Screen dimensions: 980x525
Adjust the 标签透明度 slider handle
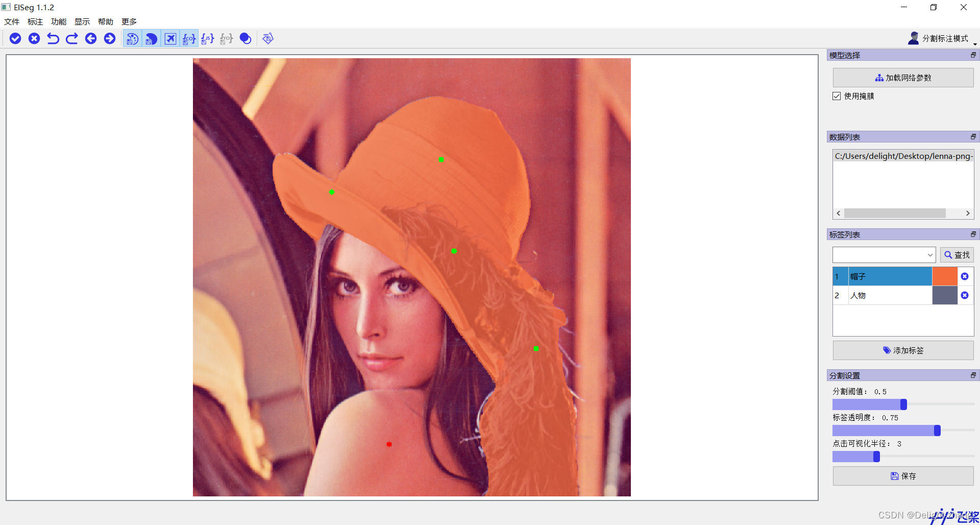pos(937,431)
